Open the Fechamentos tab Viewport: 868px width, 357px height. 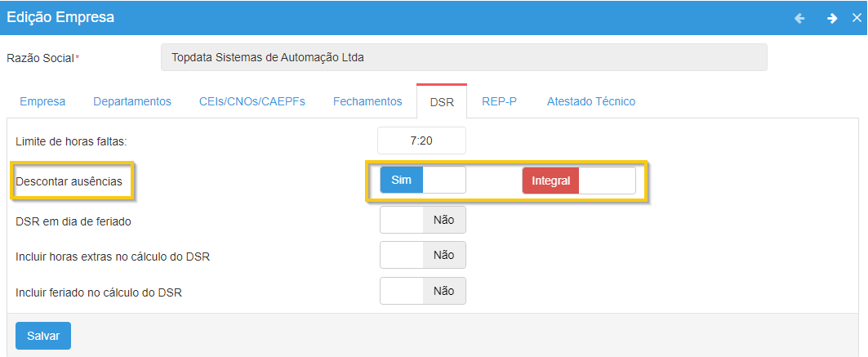pyautogui.click(x=367, y=101)
